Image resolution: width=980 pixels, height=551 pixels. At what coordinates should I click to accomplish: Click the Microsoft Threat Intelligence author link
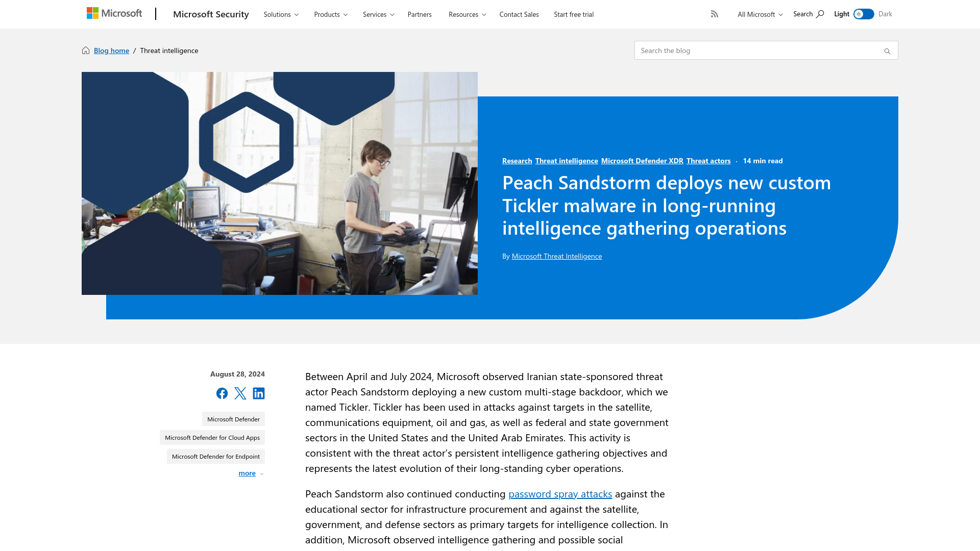(x=557, y=256)
